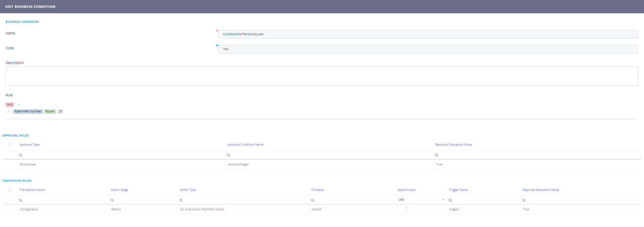Click search icon under Action Stage column

112,200
